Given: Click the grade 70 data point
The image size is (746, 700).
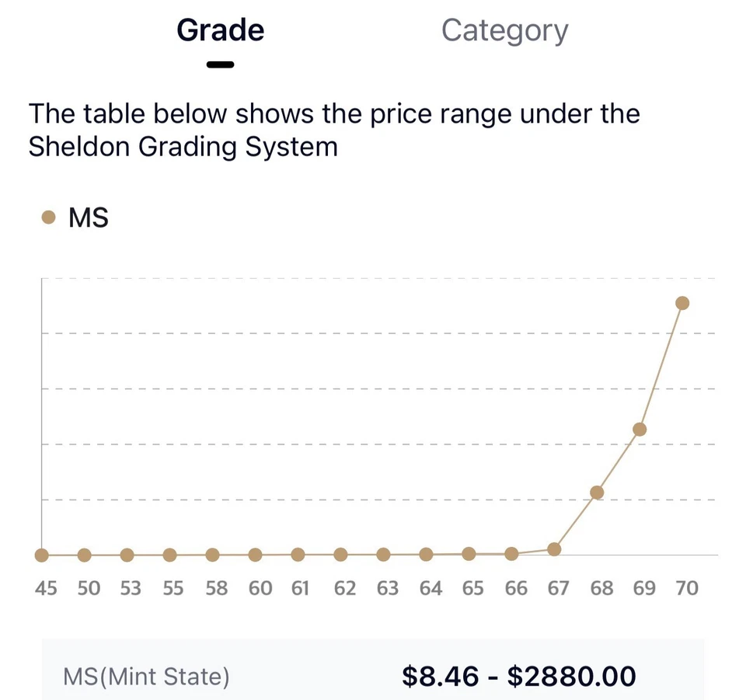Looking at the screenshot, I should pyautogui.click(x=682, y=303).
